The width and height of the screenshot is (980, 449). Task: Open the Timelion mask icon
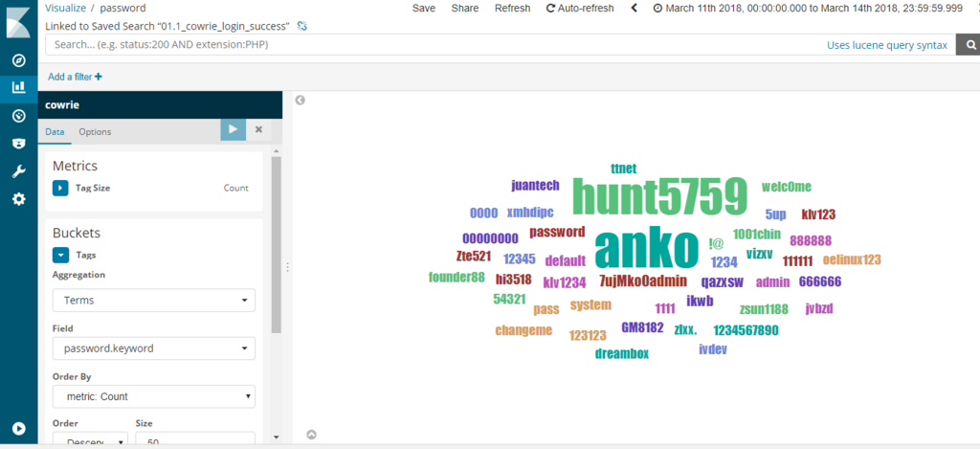tap(19, 144)
